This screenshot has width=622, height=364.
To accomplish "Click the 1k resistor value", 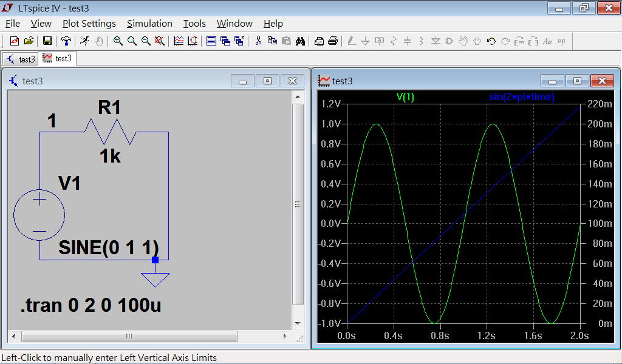I will [x=110, y=156].
